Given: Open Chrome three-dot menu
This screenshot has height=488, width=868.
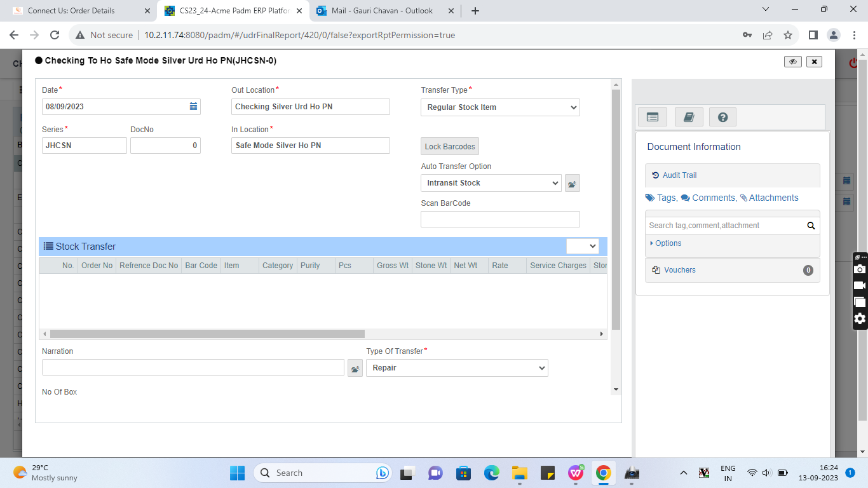Looking at the screenshot, I should click(855, 35).
